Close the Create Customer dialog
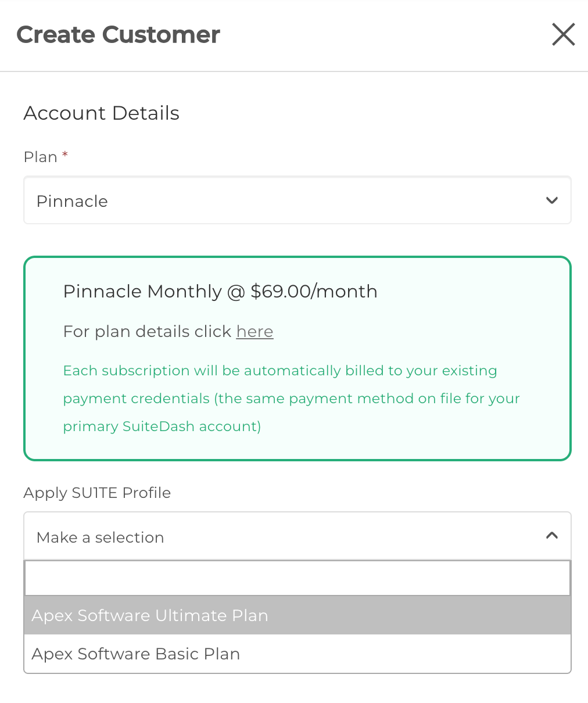 (x=563, y=35)
